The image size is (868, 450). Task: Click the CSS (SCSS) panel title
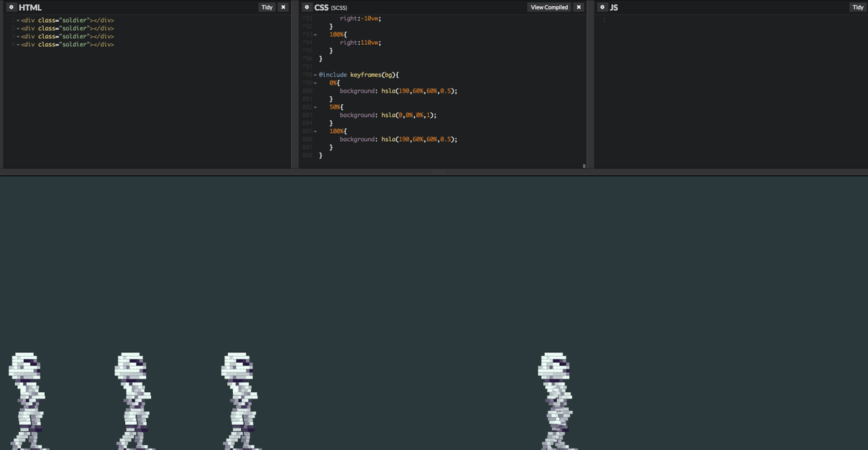[x=332, y=7]
